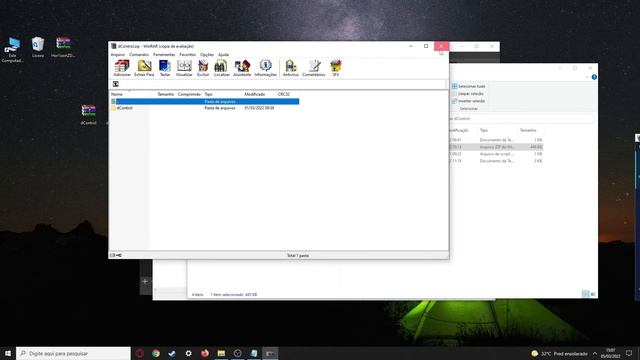Open the Arquivo menu
The height and width of the screenshot is (360, 640).
point(118,55)
